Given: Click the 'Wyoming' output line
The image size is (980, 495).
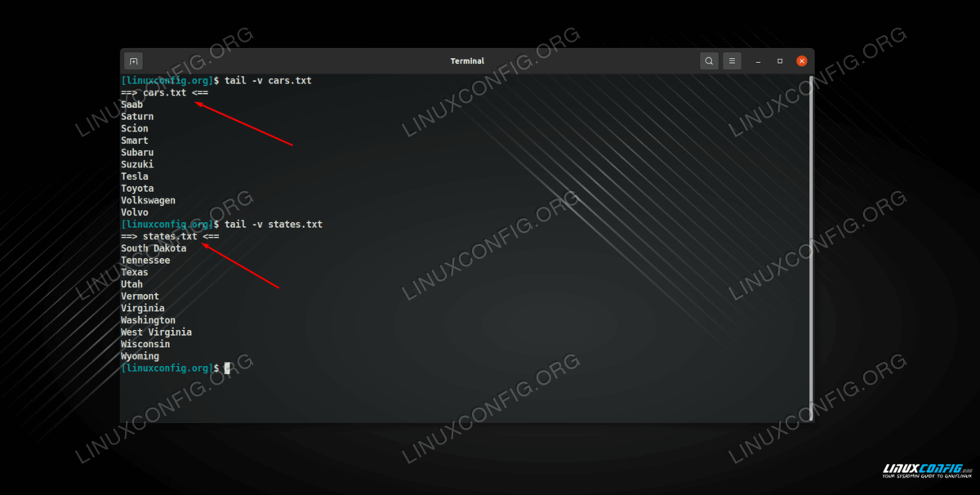Looking at the screenshot, I should point(140,356).
